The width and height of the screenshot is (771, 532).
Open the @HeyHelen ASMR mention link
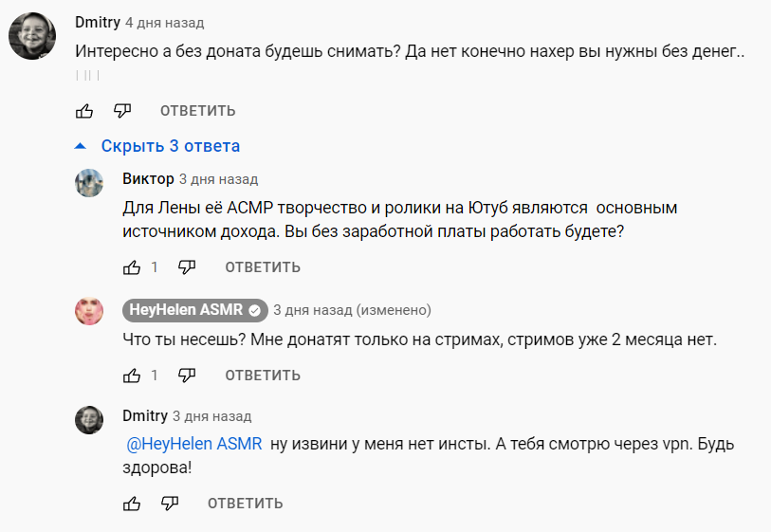[x=193, y=444]
